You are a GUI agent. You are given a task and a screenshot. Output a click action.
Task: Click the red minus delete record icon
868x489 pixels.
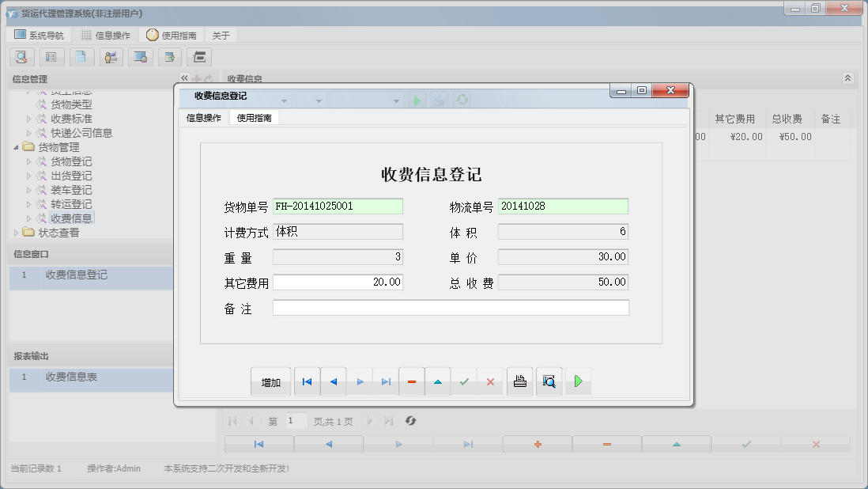click(x=411, y=381)
